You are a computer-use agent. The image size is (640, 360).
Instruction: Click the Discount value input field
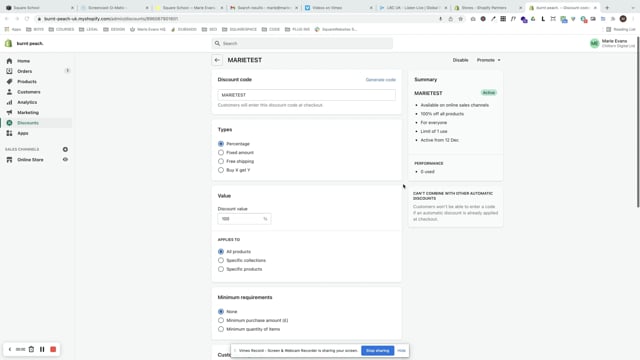click(x=244, y=219)
